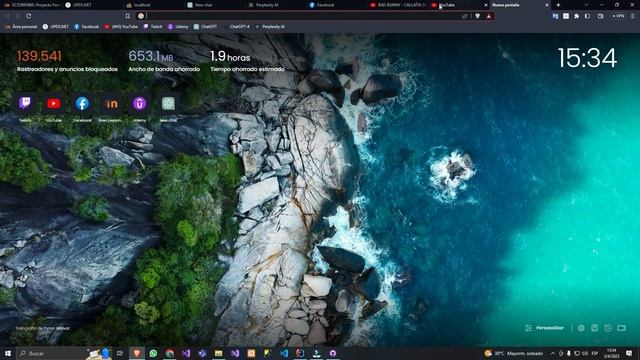This screenshot has width=640, height=360.
Task: Click share icon in address bar
Action: (x=464, y=16)
